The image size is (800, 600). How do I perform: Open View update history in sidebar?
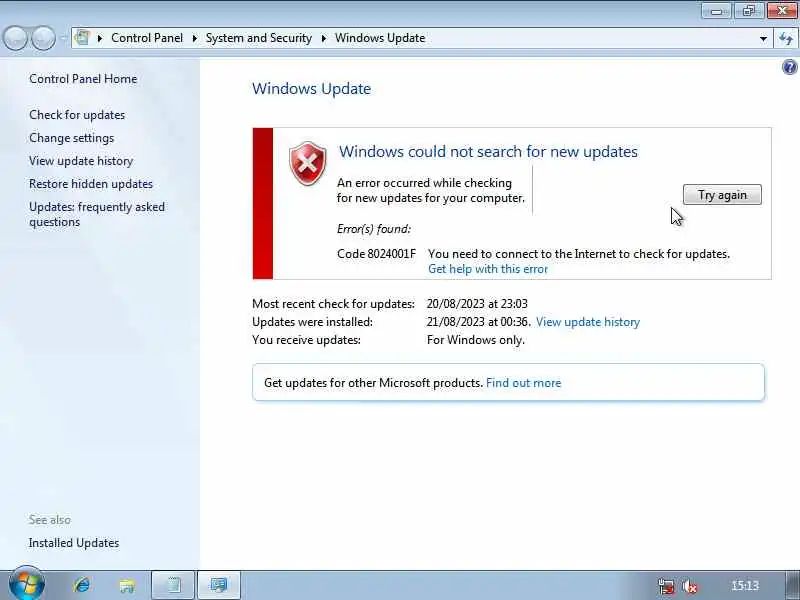tap(81, 161)
